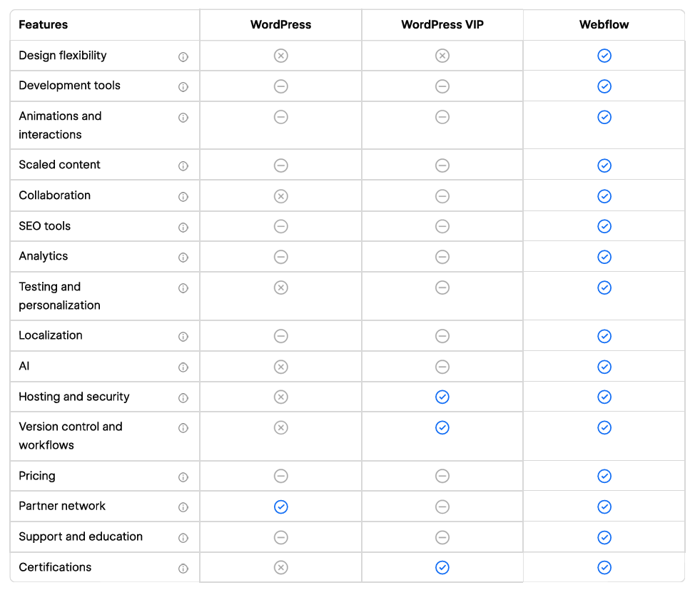Open info tooltip for Animations and interactions

(x=183, y=118)
